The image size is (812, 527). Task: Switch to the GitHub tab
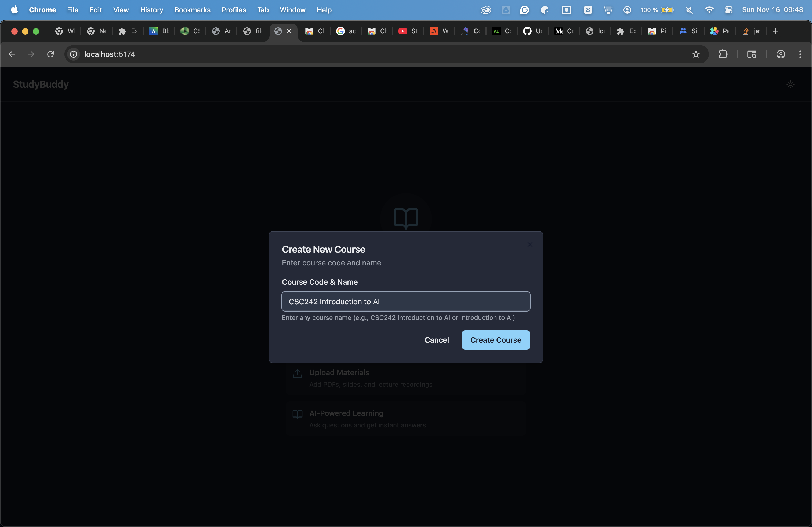pyautogui.click(x=532, y=31)
